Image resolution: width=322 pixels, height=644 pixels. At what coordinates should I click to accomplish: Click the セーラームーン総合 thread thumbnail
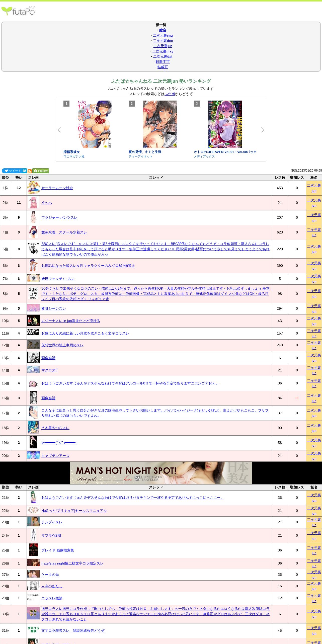point(33,188)
